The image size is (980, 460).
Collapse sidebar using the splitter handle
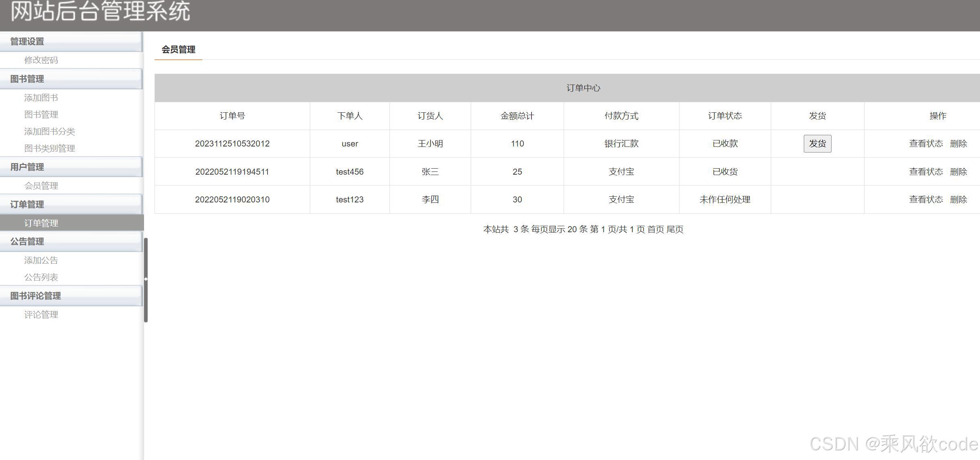click(146, 279)
